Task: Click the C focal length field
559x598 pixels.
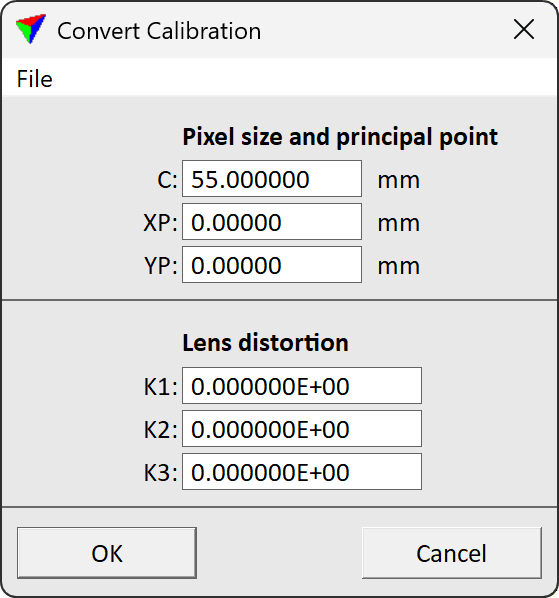Action: 272,179
